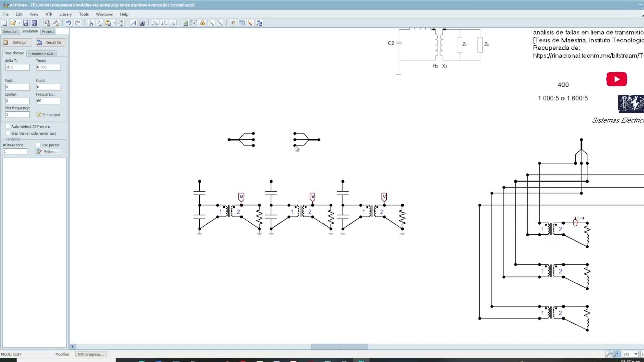Click the New circuit icon

(x=5, y=23)
